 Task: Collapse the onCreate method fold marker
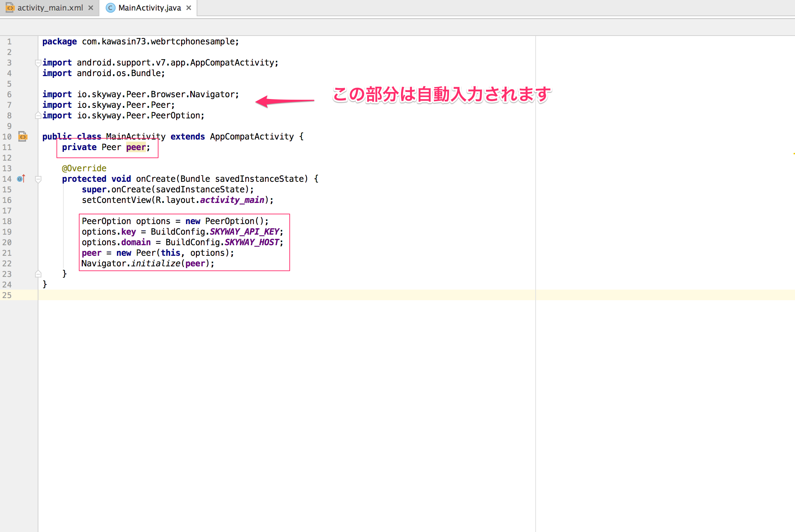click(x=38, y=179)
